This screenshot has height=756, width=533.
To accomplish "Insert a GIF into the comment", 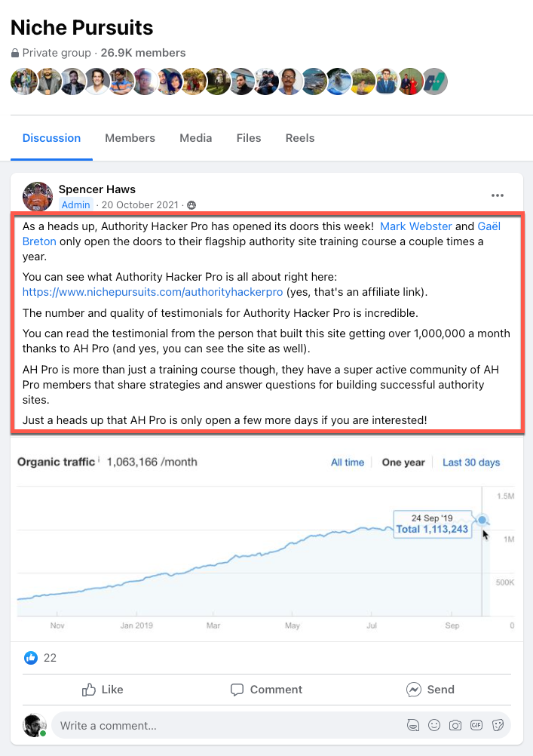I will (476, 725).
